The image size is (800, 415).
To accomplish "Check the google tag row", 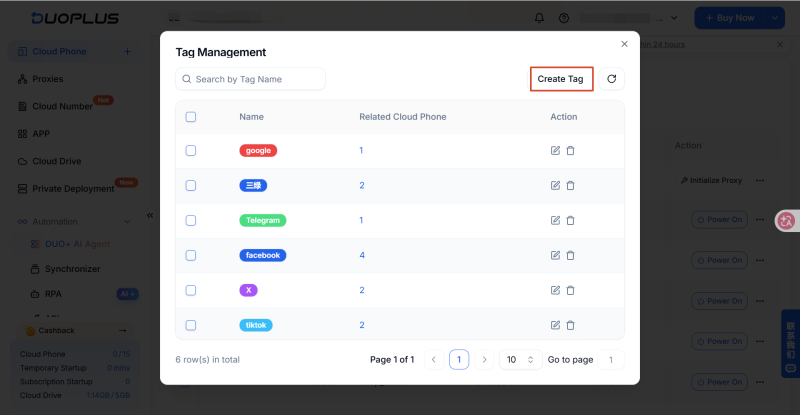I will pos(191,151).
